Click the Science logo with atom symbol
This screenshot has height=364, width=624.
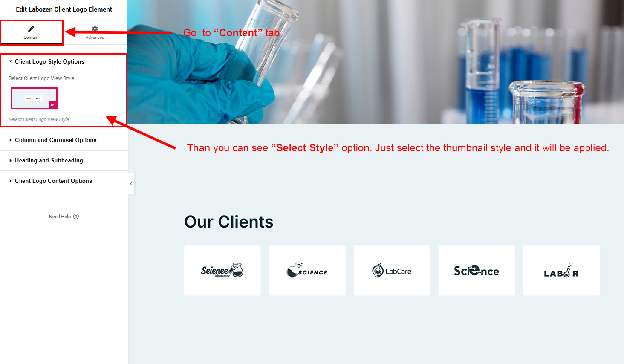(x=477, y=270)
